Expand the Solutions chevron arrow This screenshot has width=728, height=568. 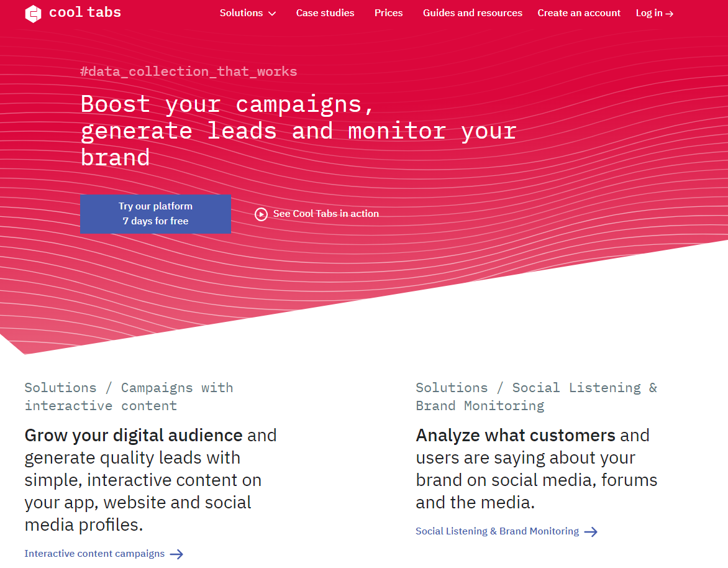(272, 13)
